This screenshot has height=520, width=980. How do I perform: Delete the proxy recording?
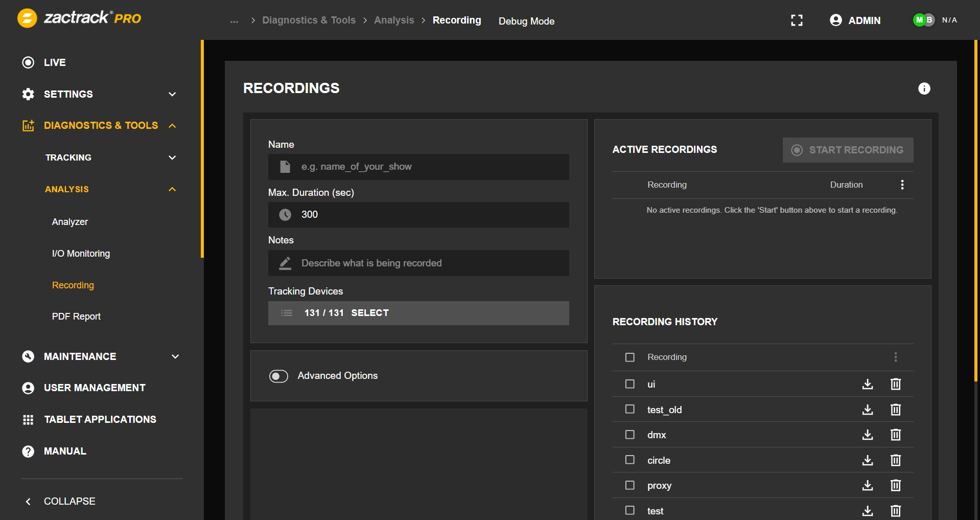(896, 485)
